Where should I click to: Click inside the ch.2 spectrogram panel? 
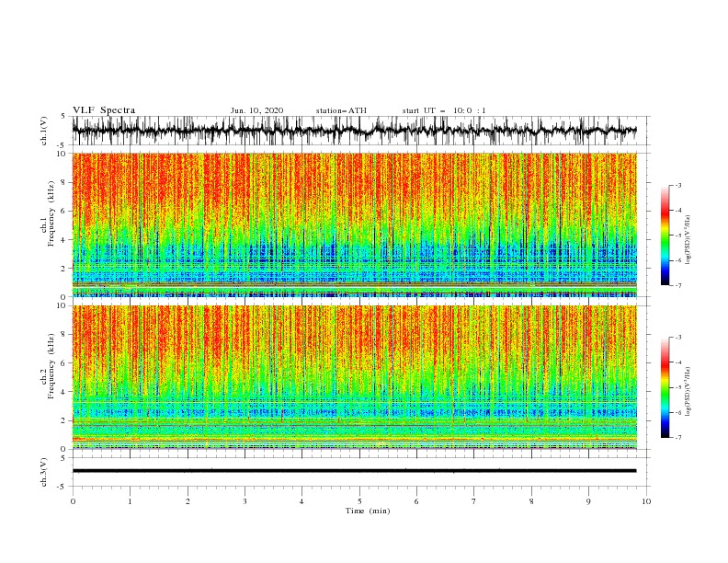[x=354, y=377]
